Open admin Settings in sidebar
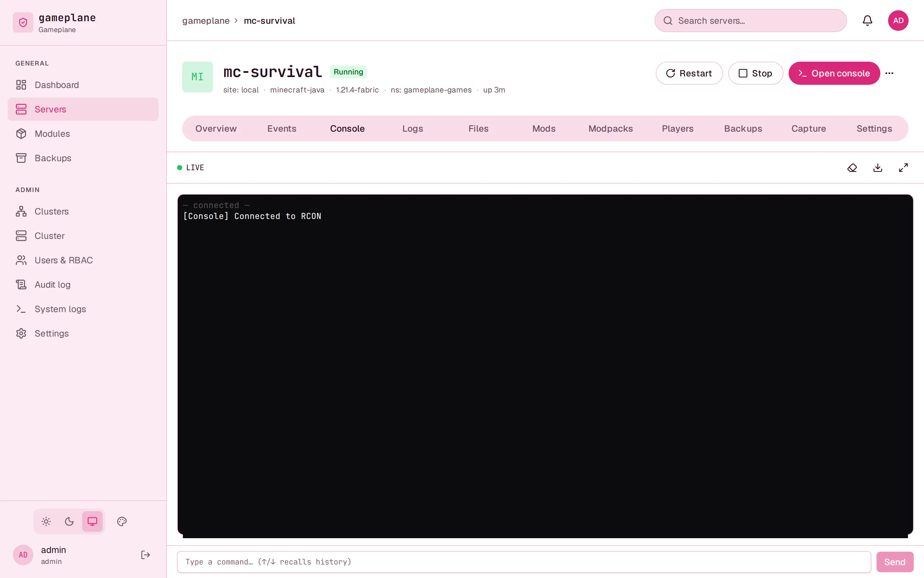 pyautogui.click(x=83, y=333)
